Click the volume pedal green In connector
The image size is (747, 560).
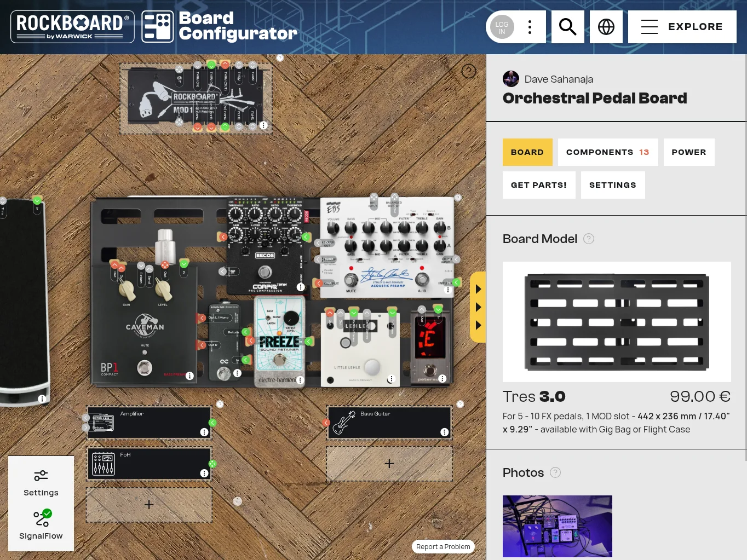point(37,200)
